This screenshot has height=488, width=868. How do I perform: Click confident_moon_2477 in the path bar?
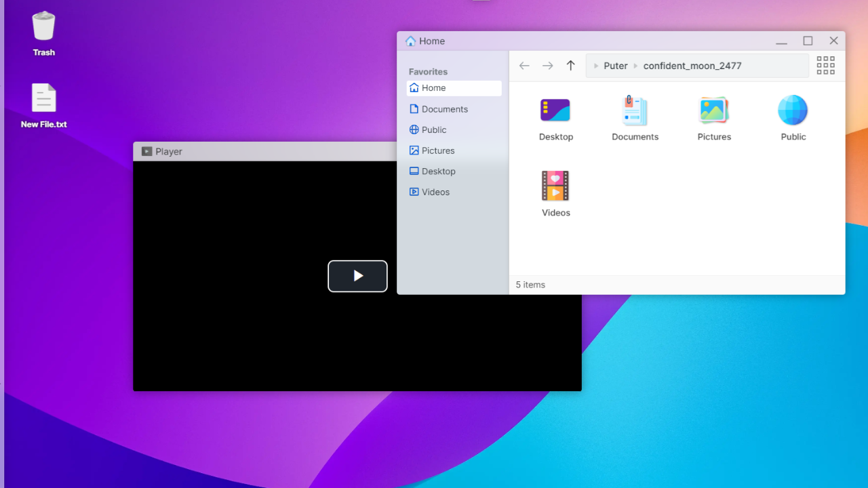(x=692, y=66)
